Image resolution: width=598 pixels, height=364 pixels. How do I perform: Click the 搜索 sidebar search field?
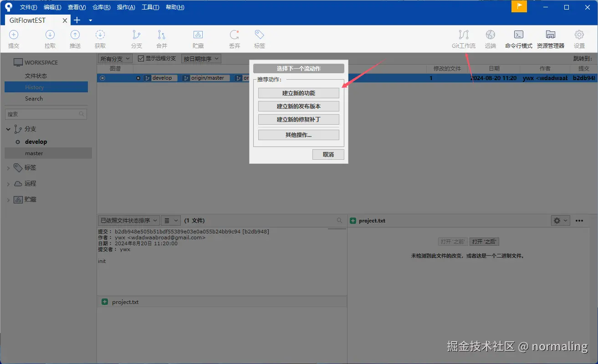[x=46, y=114]
